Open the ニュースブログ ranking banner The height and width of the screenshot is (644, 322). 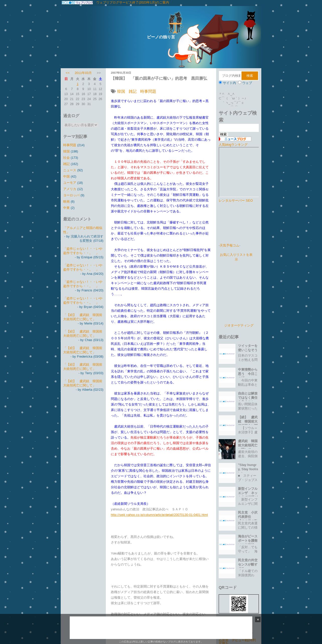pyautogui.click(x=235, y=139)
